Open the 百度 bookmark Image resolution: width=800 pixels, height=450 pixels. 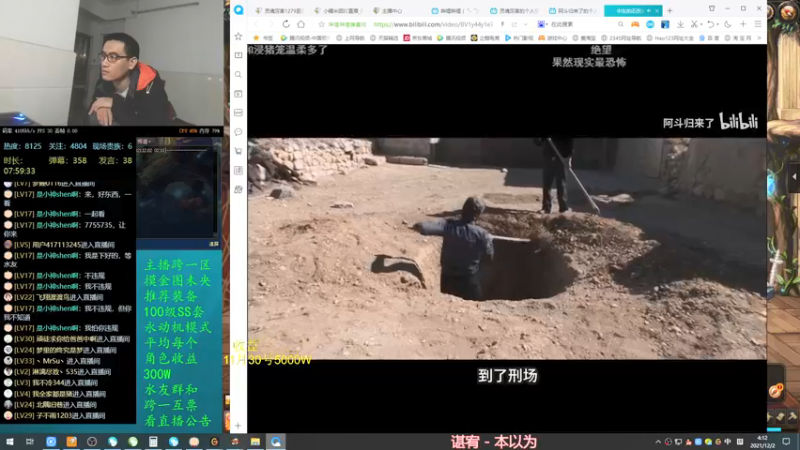tap(709, 38)
